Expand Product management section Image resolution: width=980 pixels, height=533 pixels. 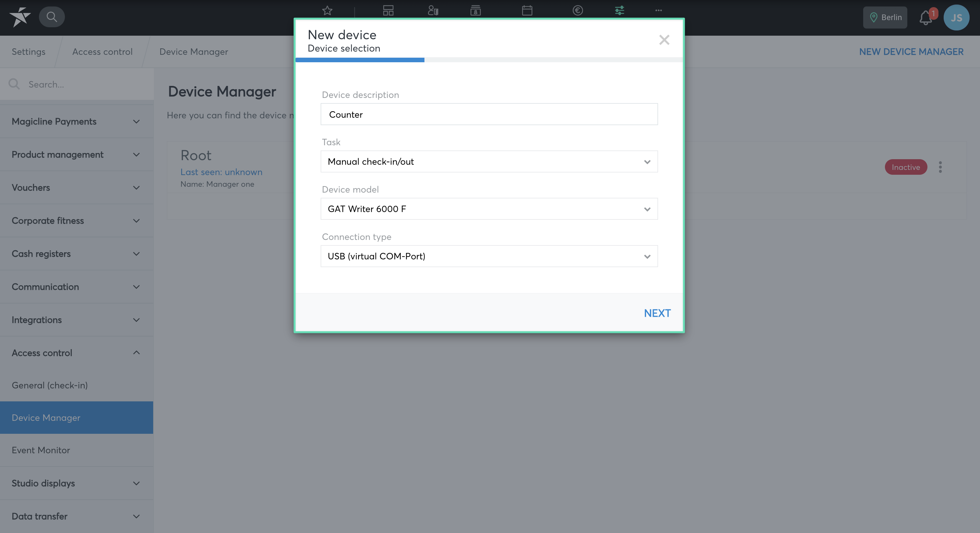point(77,155)
